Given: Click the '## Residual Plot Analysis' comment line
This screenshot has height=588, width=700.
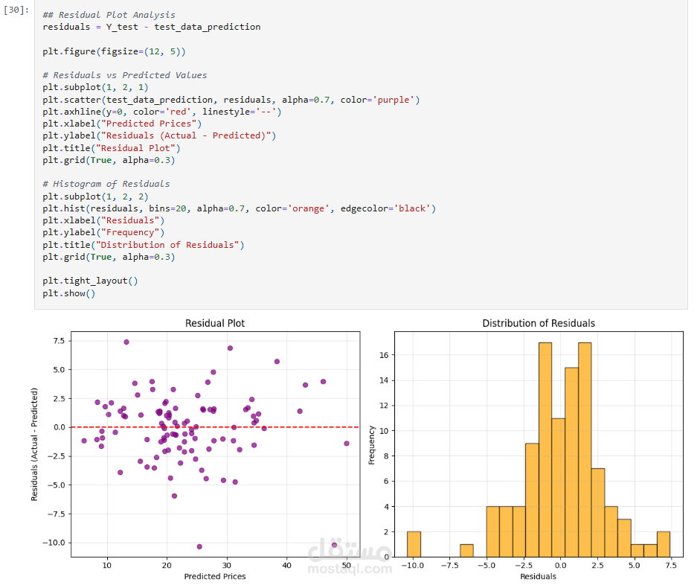Looking at the screenshot, I should pos(109,15).
